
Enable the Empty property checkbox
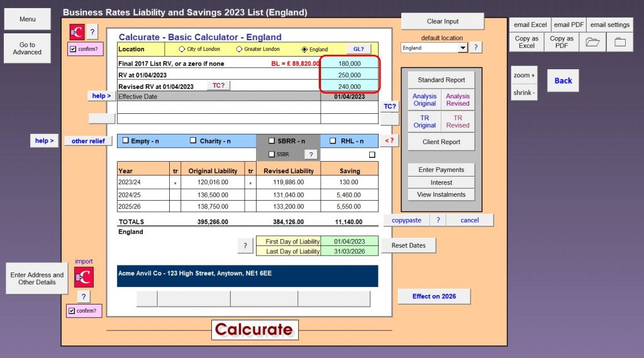(126, 141)
